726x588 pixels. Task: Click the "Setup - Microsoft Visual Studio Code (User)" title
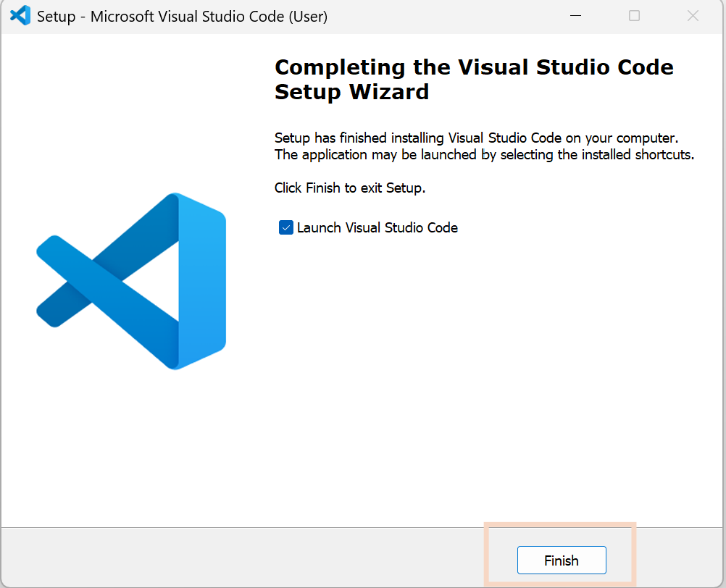coord(182,17)
